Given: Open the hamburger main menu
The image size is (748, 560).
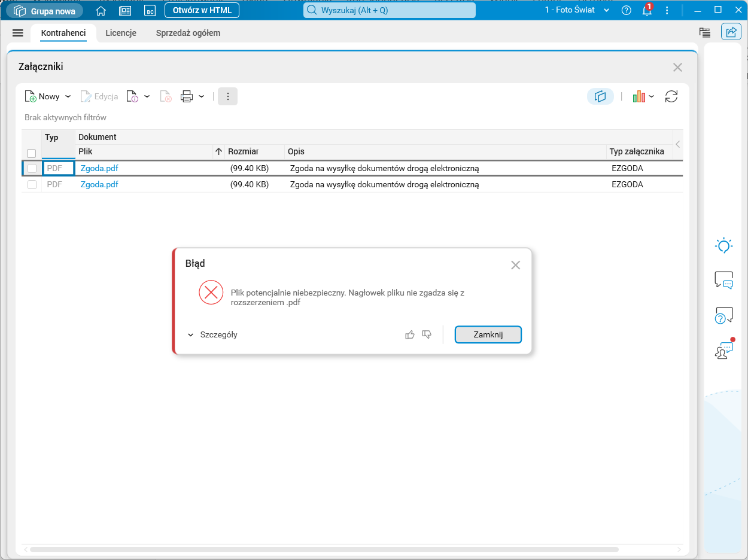Looking at the screenshot, I should pos(17,33).
